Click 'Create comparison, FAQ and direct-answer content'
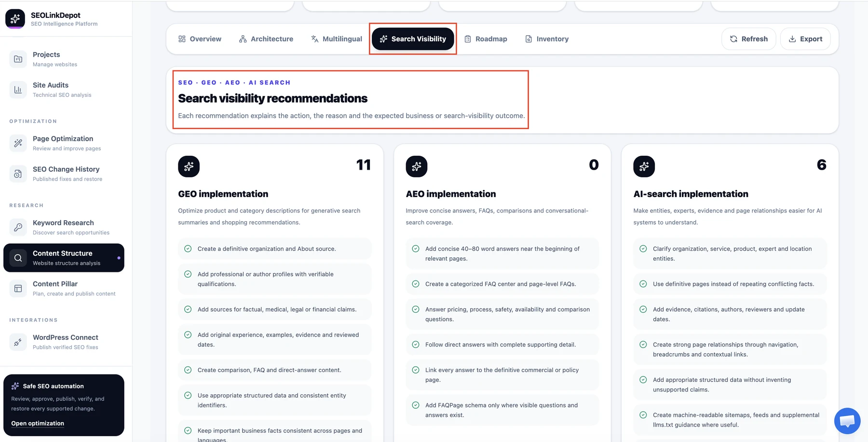Screen dimensions: 868x442 click(x=275, y=370)
